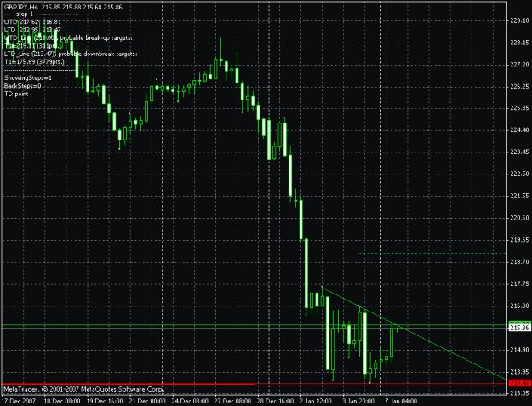
Task: Click the 228.15 price scale label
Action: [519, 43]
